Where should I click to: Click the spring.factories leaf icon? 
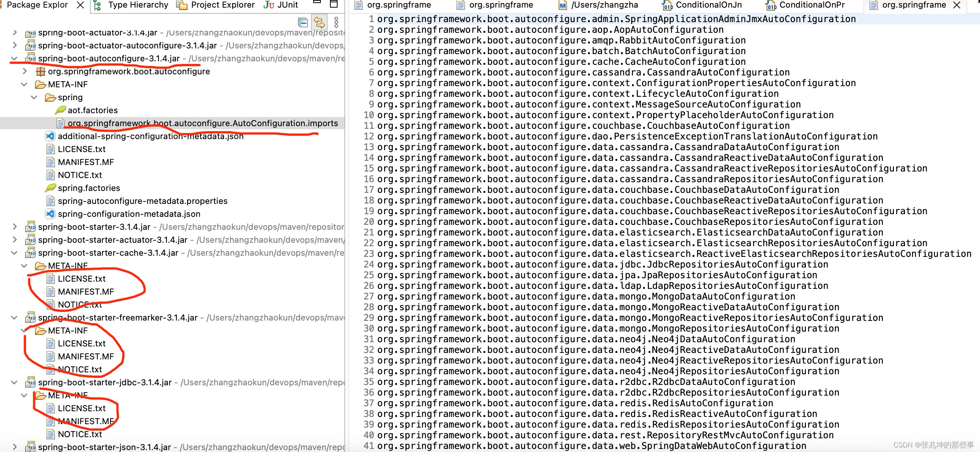pyautogui.click(x=50, y=188)
